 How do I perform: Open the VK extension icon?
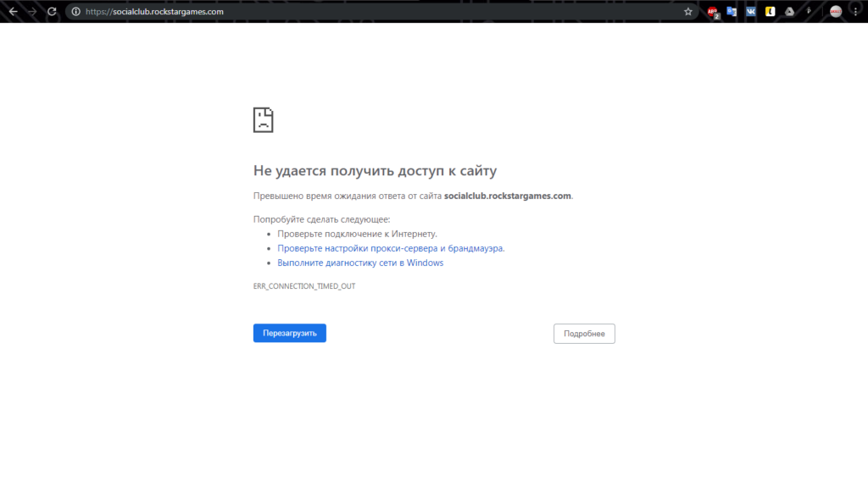click(751, 11)
